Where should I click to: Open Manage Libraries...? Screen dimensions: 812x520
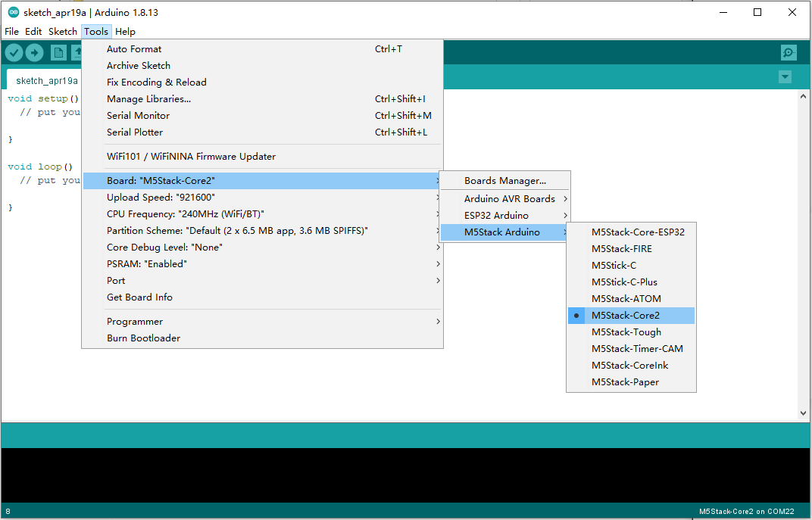point(263,99)
